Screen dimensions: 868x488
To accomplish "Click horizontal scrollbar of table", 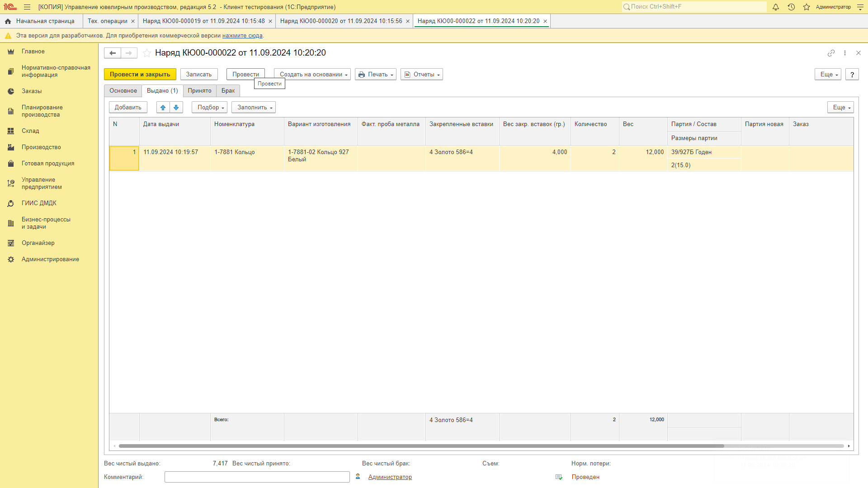I will click(x=421, y=446).
